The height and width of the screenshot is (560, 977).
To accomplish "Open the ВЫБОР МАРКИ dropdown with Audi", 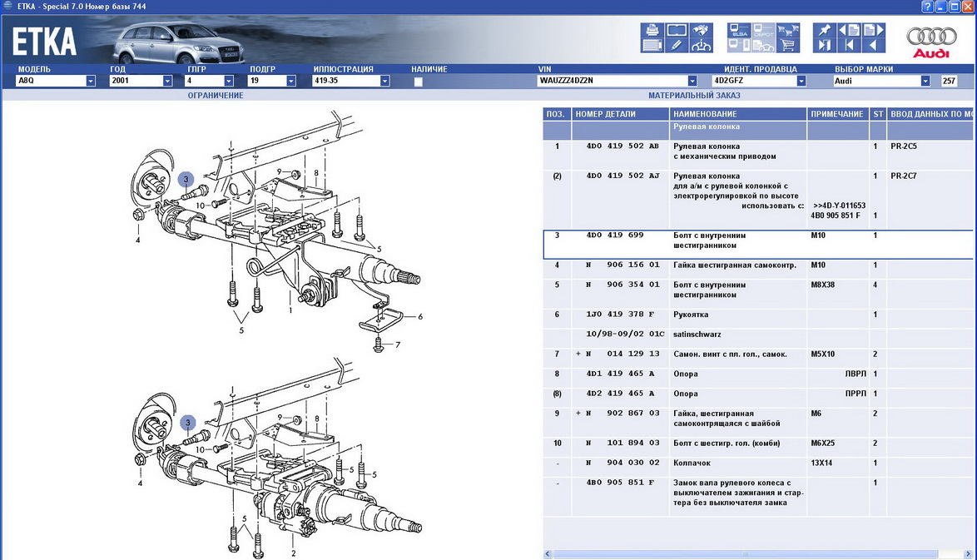I will click(x=925, y=82).
